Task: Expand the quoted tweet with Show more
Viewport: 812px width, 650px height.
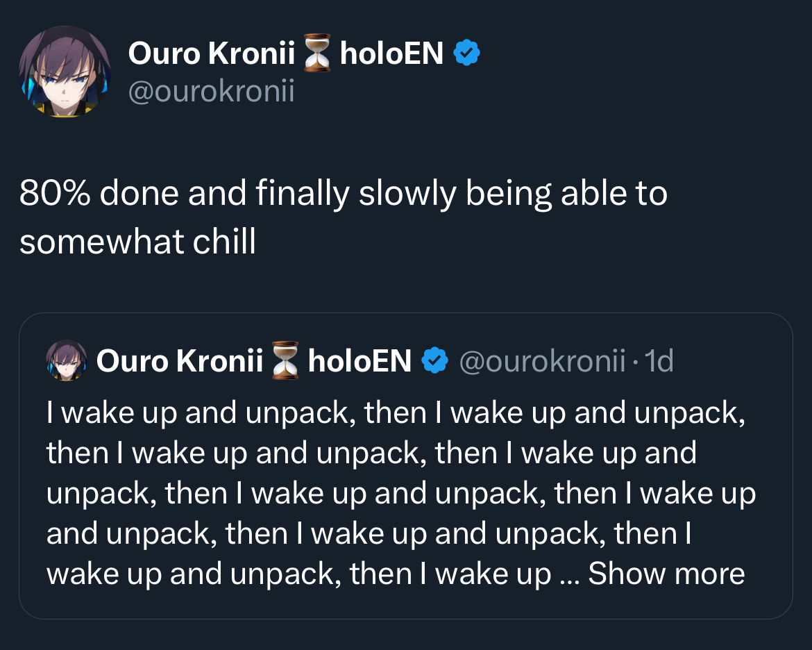Action: [x=666, y=574]
